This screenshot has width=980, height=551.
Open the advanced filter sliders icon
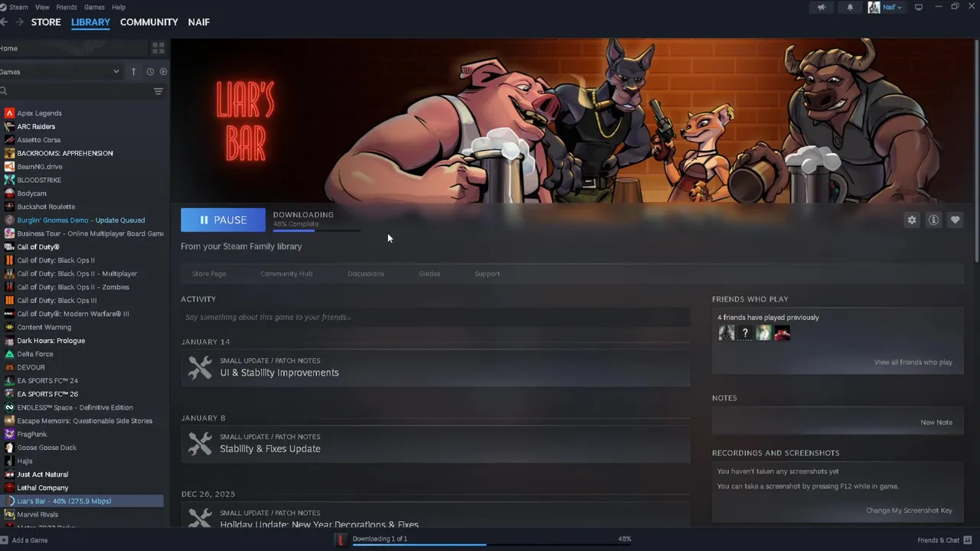[x=158, y=91]
